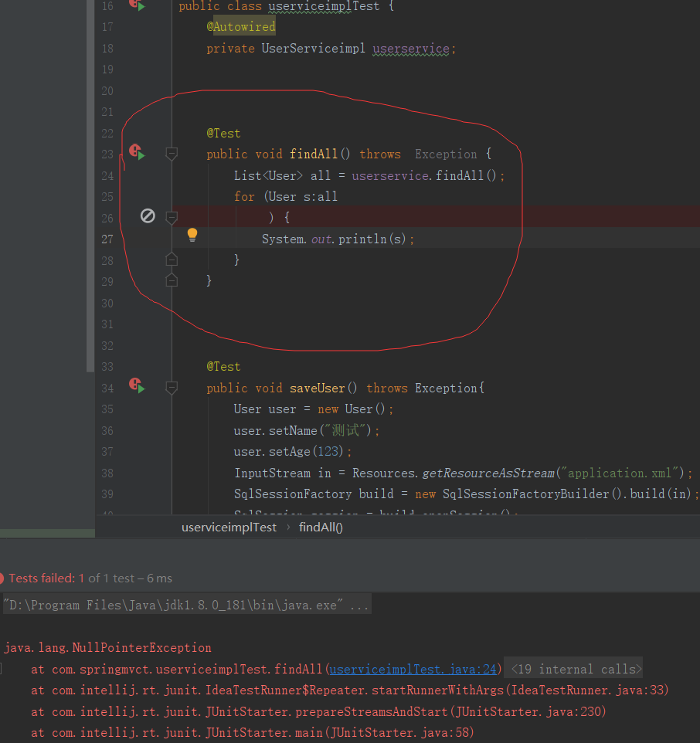
Task: Click the Tests failed status text
Action: 90,578
